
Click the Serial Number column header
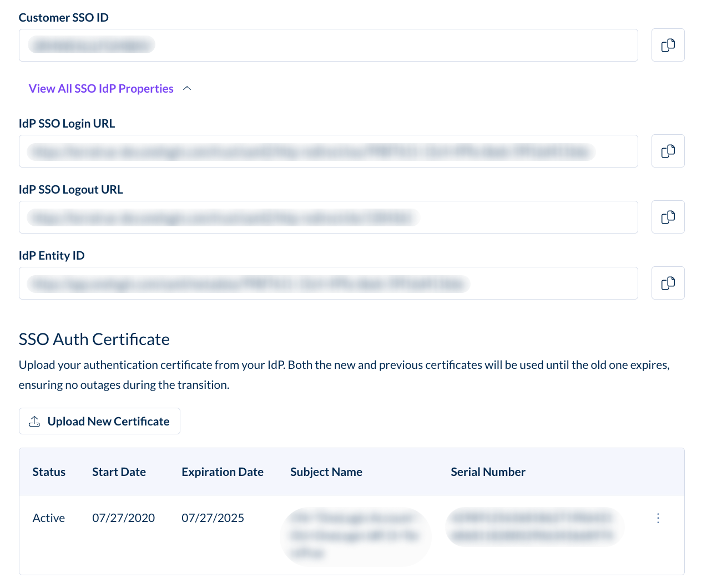488,472
